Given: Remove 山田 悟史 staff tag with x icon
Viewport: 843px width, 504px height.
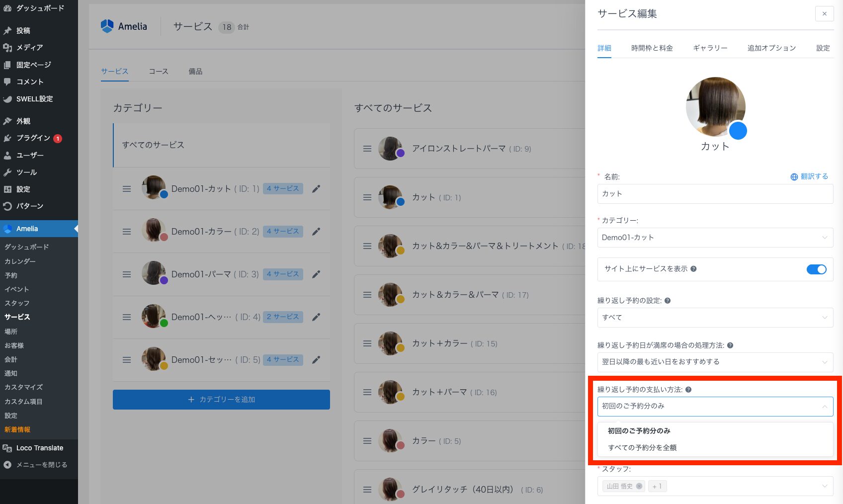Looking at the screenshot, I should tap(639, 486).
